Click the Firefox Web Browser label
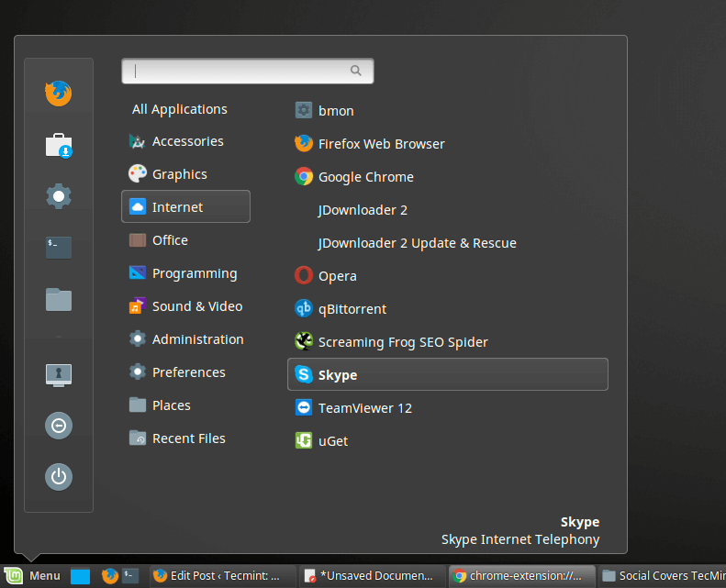Image resolution: width=726 pixels, height=588 pixels. coord(382,144)
